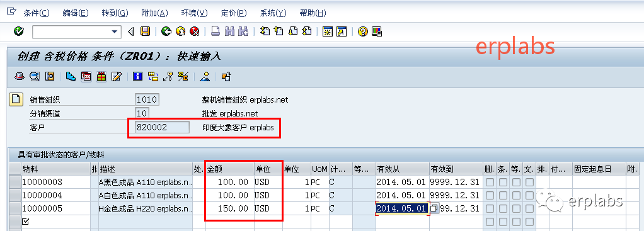Click the person mountain icon
Viewport: 644px width, 231px height.
pyautogui.click(x=205, y=76)
